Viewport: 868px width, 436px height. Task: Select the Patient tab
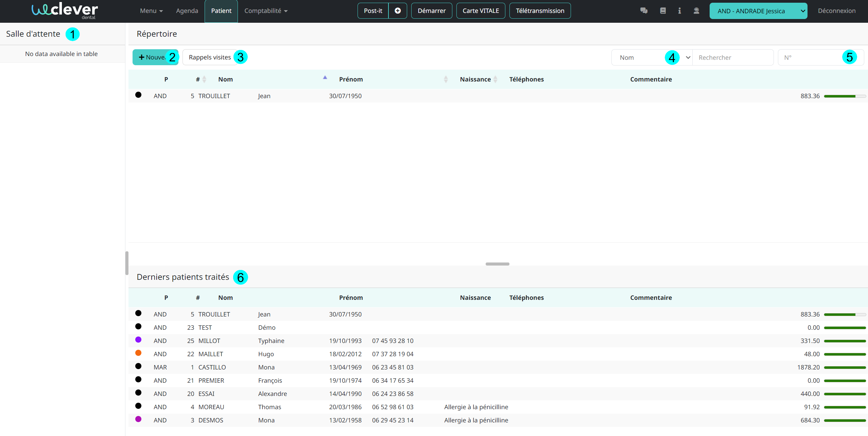click(x=221, y=11)
